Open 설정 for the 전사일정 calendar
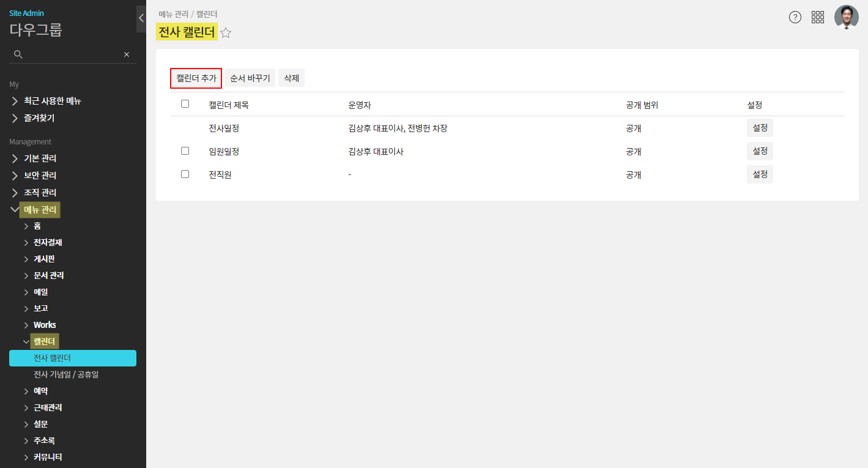 [x=760, y=128]
